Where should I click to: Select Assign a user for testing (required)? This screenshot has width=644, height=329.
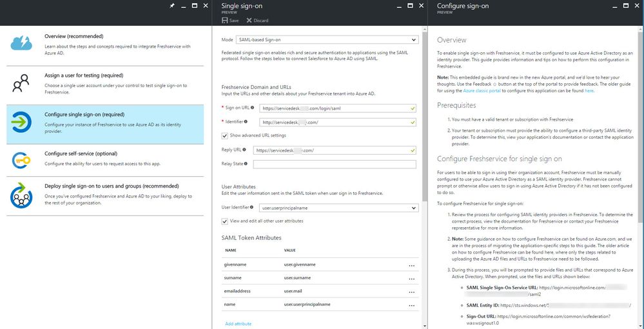coord(105,85)
